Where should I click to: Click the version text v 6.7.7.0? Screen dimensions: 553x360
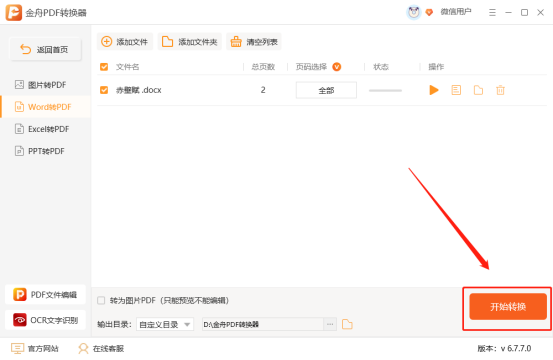coord(516,348)
